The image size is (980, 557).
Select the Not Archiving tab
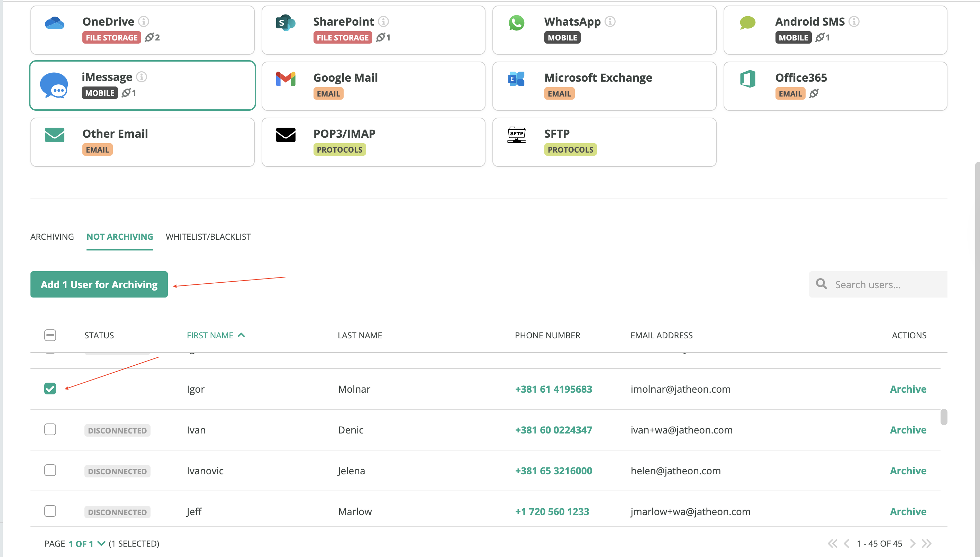point(120,237)
